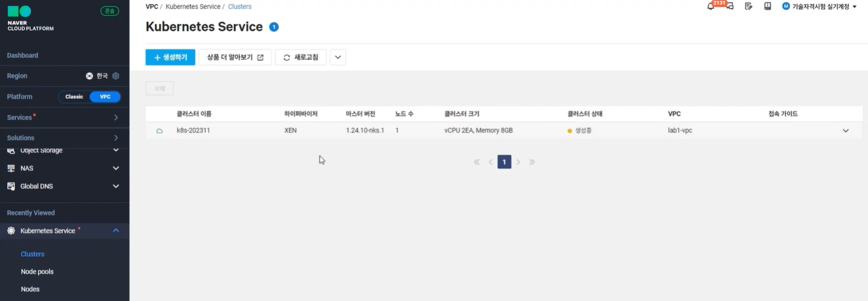Open the Dashboard menu item
The width and height of the screenshot is (868, 301).
22,55
